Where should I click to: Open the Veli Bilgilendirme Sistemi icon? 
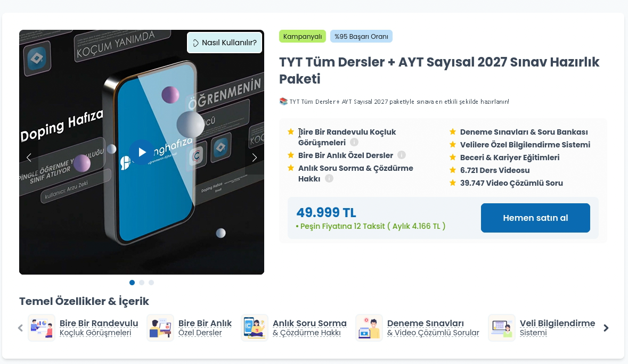point(502,328)
